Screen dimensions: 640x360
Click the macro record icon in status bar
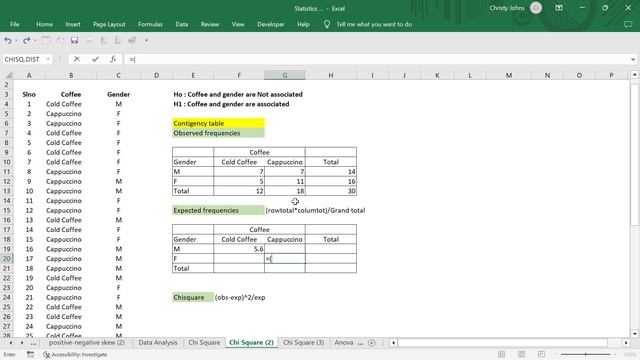coord(31,354)
